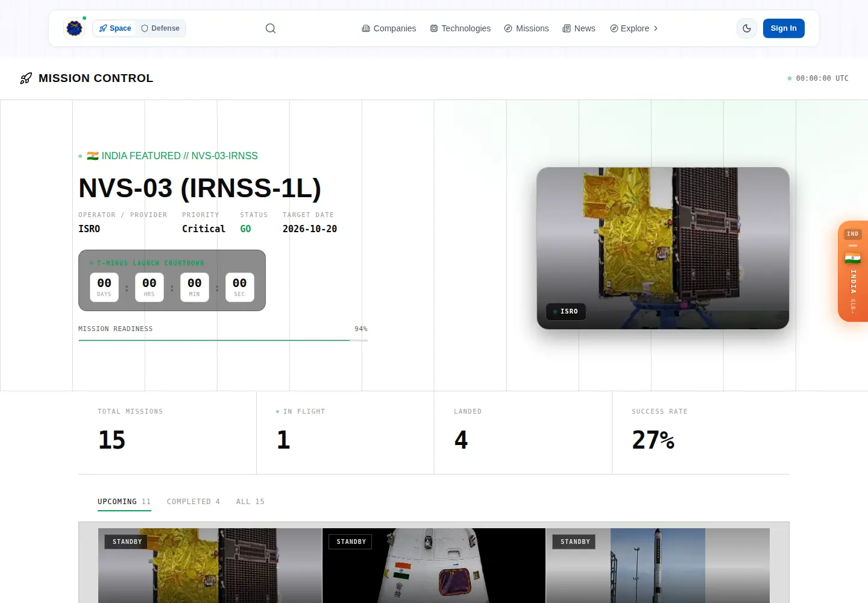
Task: Click the 2026-10-20 target date
Action: click(310, 229)
